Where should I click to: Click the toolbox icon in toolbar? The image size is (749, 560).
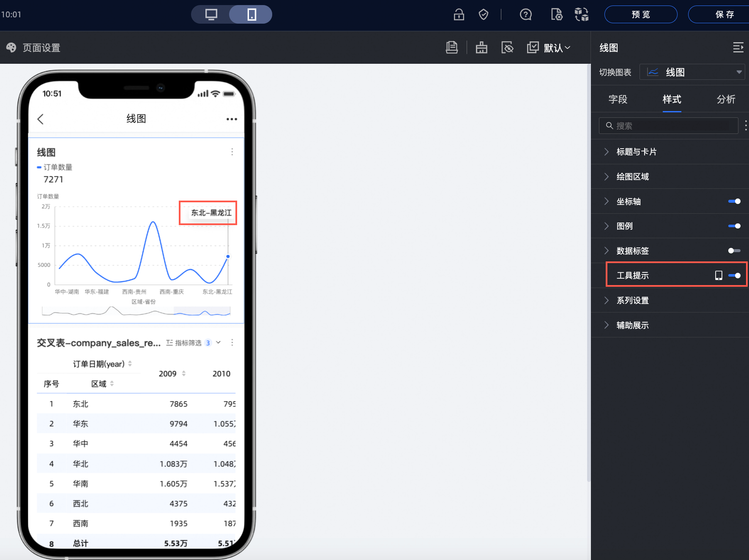click(481, 47)
